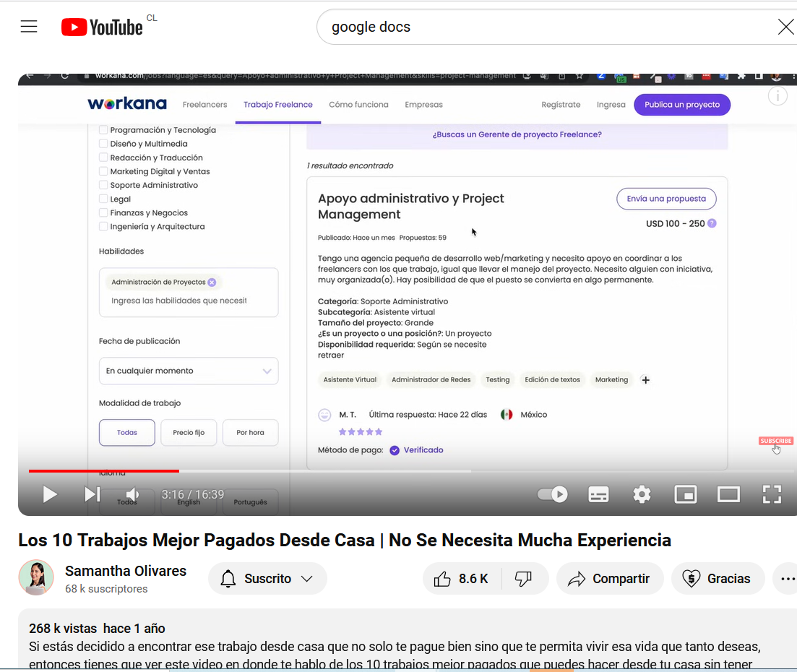Select the Asistente Virtual skill tag

click(x=350, y=379)
